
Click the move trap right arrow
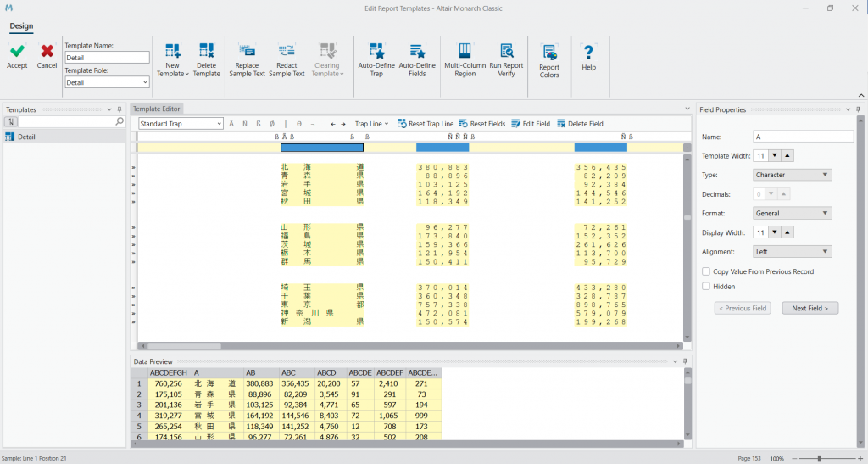coord(343,124)
